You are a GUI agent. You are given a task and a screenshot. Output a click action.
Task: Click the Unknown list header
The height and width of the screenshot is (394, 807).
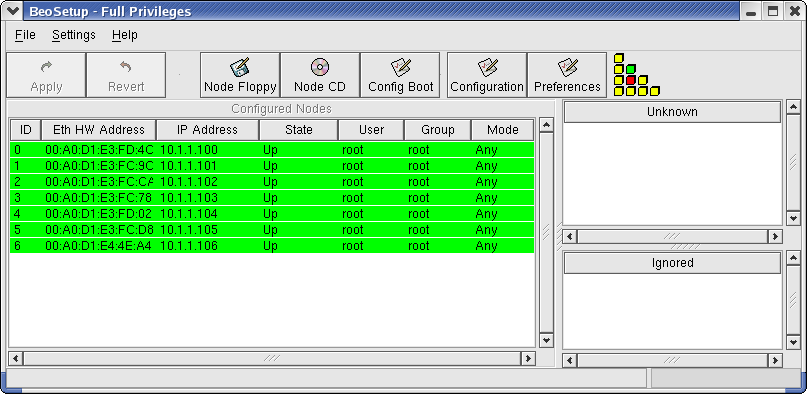tap(672, 112)
